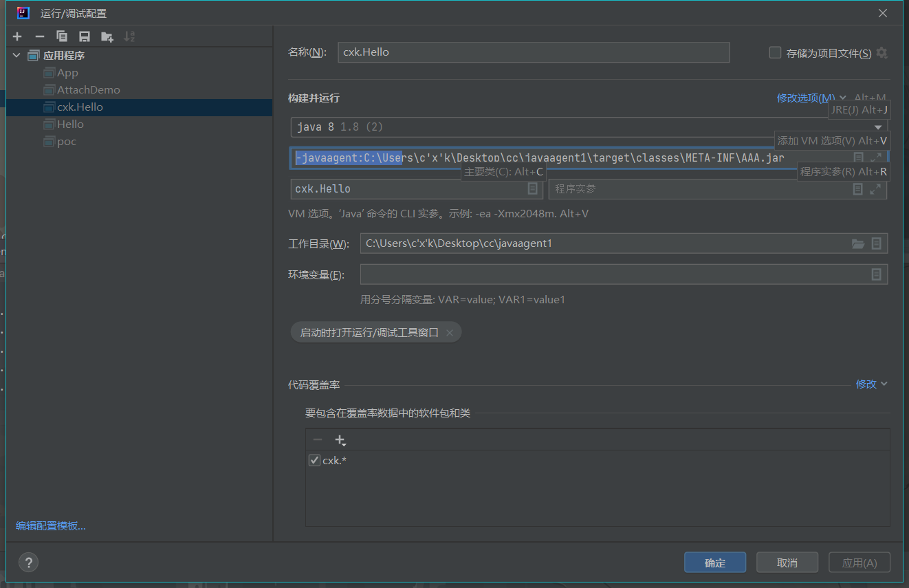The height and width of the screenshot is (588, 909).
Task: Open gear settings beside store as project file
Action: point(882,53)
